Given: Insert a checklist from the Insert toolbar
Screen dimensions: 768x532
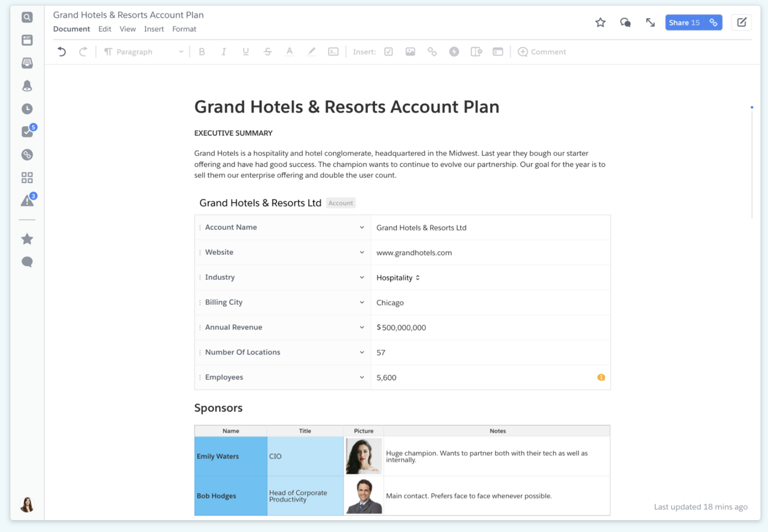Looking at the screenshot, I should click(388, 52).
